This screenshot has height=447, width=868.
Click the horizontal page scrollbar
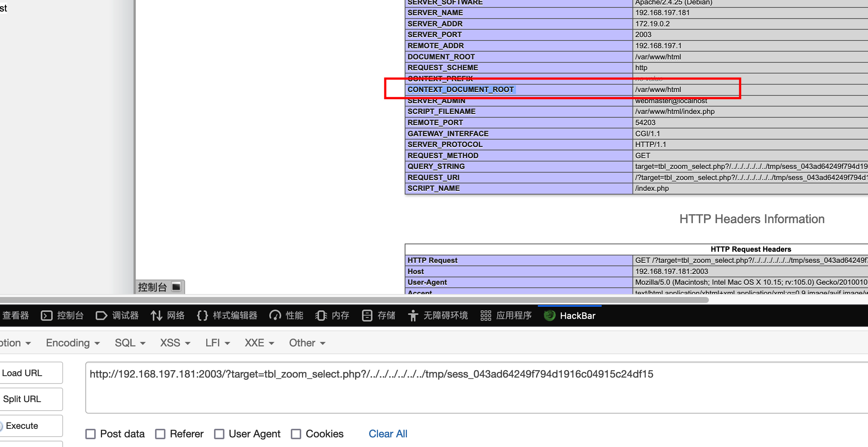click(354, 300)
